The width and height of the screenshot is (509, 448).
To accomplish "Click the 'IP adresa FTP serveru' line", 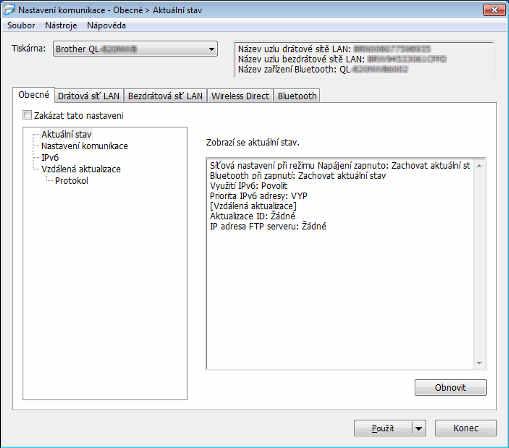I will 268,226.
